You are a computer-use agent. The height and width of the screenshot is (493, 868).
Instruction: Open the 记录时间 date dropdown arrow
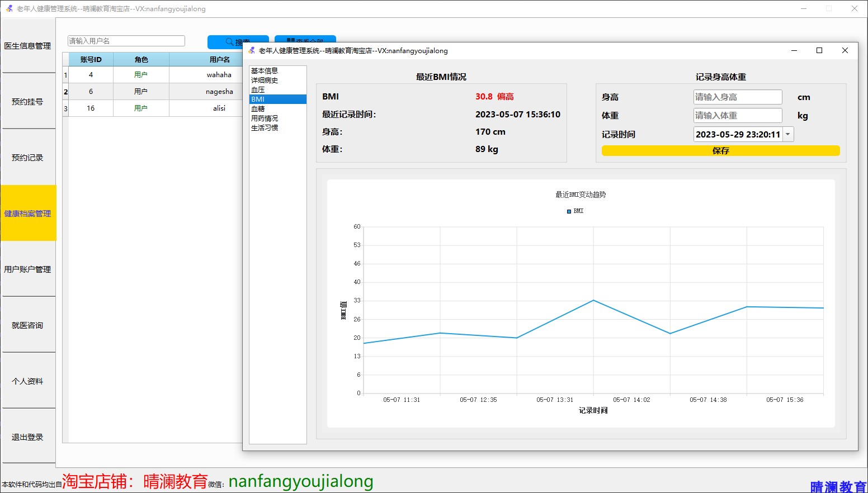click(x=788, y=134)
